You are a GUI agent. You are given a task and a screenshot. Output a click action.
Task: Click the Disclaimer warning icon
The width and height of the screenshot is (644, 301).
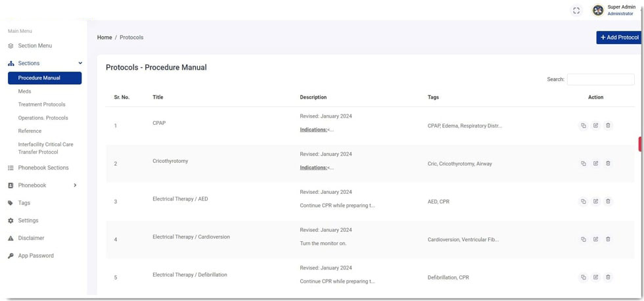coord(11,239)
